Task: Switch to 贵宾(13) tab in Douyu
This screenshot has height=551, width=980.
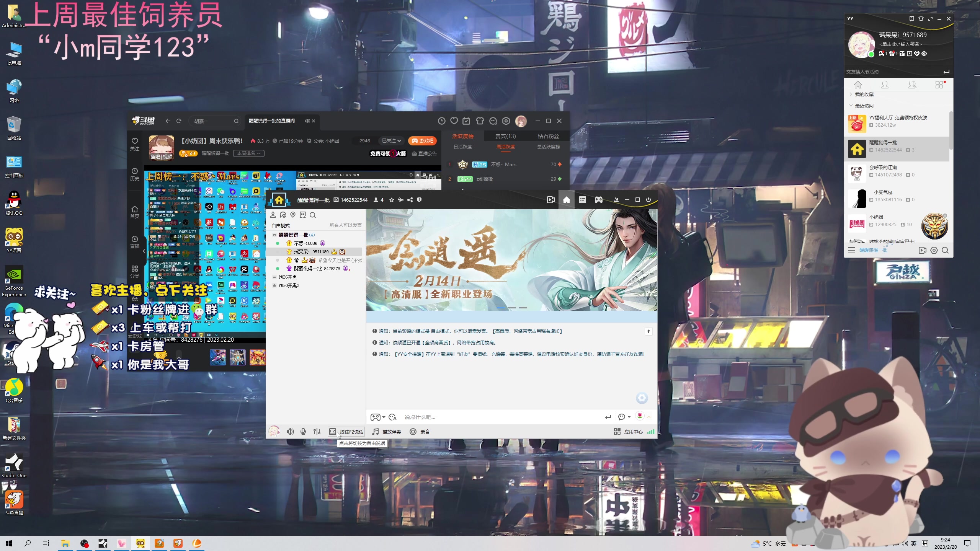Action: point(505,136)
